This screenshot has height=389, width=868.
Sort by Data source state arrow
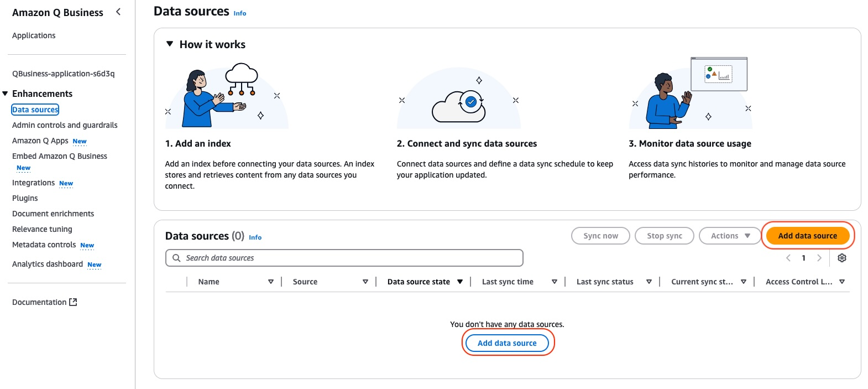[x=460, y=282]
